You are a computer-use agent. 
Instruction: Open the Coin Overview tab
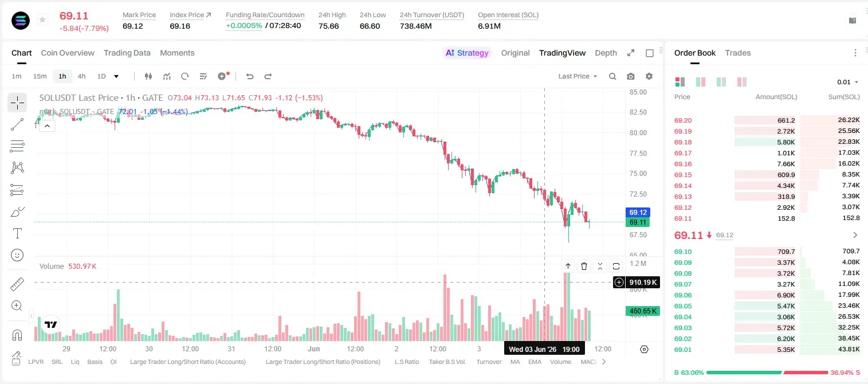[68, 53]
